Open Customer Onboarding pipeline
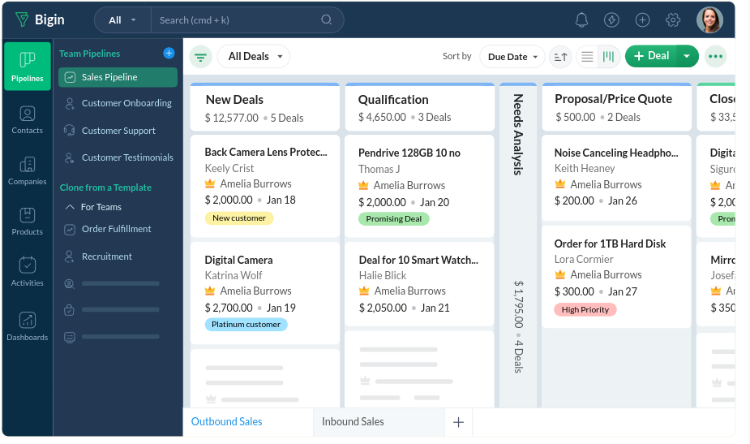This screenshot has height=444, width=750. (126, 103)
